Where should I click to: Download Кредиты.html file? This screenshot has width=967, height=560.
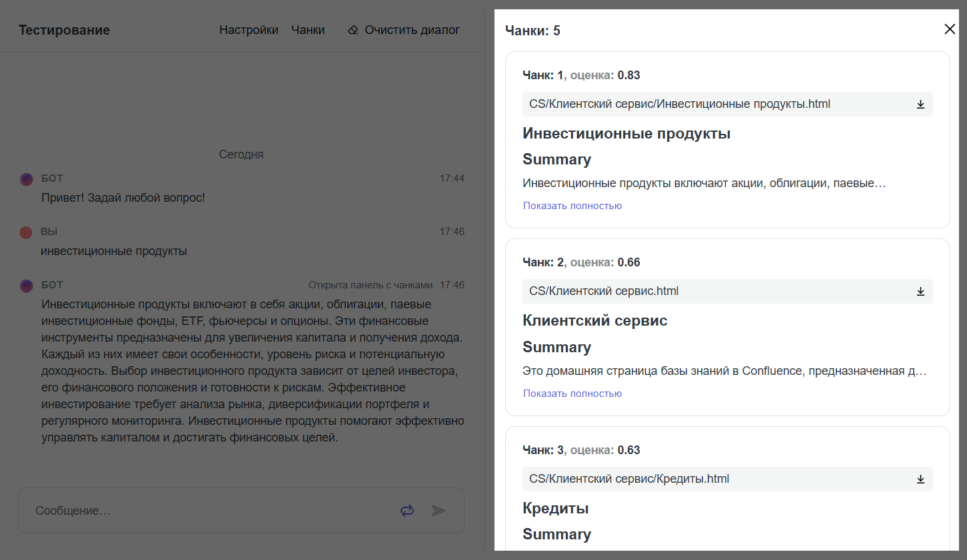click(920, 479)
